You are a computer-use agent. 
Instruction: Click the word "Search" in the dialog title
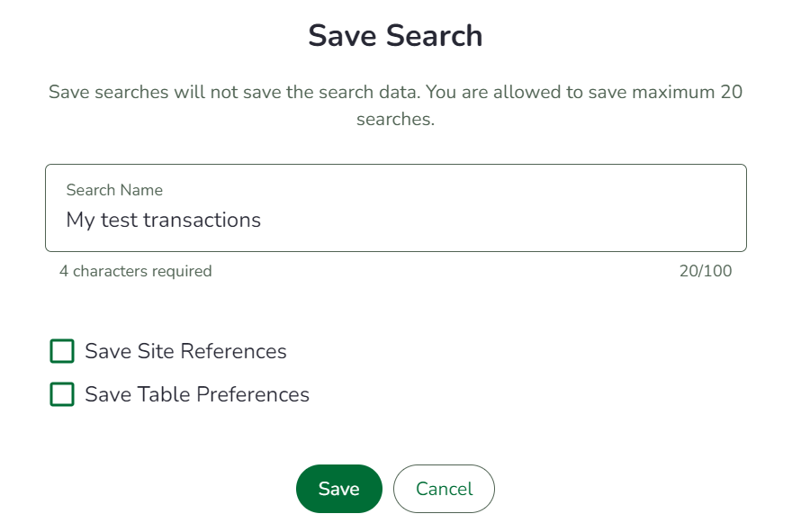435,36
